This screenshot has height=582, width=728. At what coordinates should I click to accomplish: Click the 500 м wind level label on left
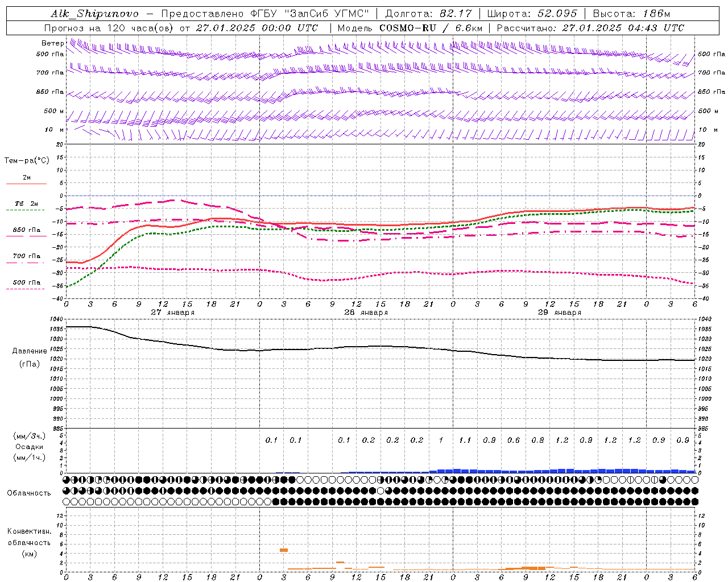click(x=55, y=111)
